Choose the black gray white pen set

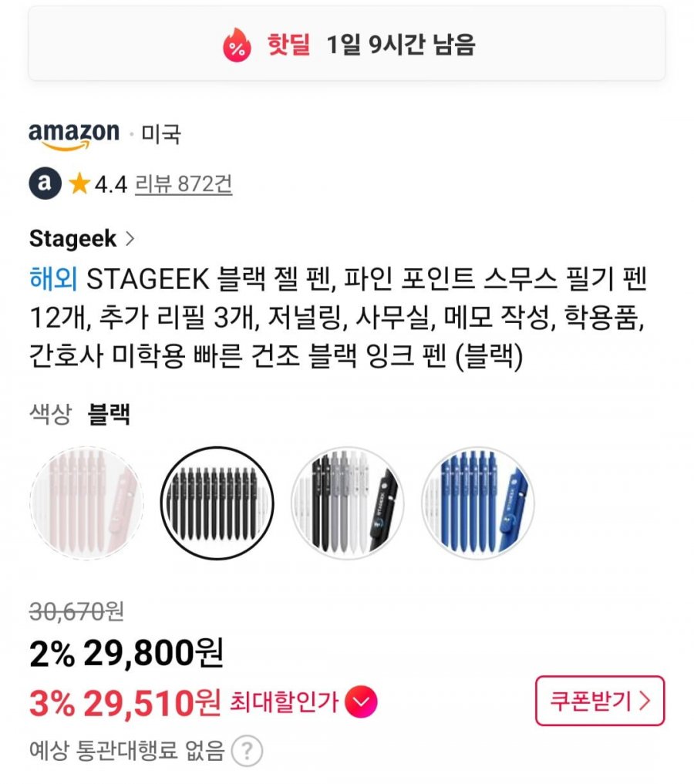click(x=348, y=503)
